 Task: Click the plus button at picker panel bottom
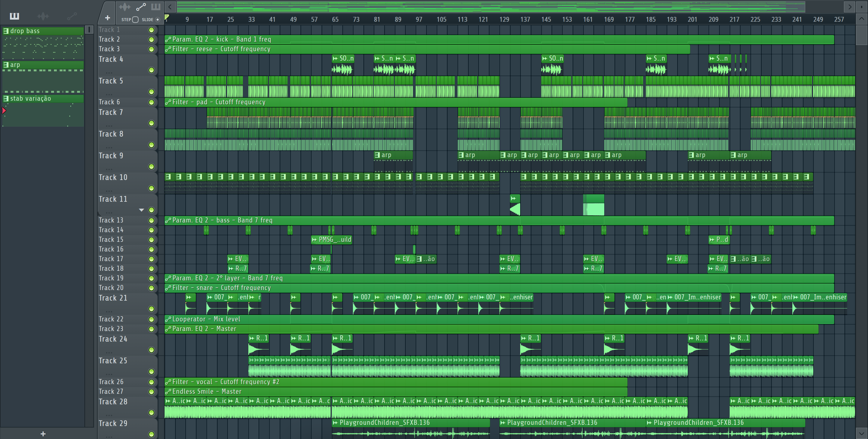click(43, 434)
